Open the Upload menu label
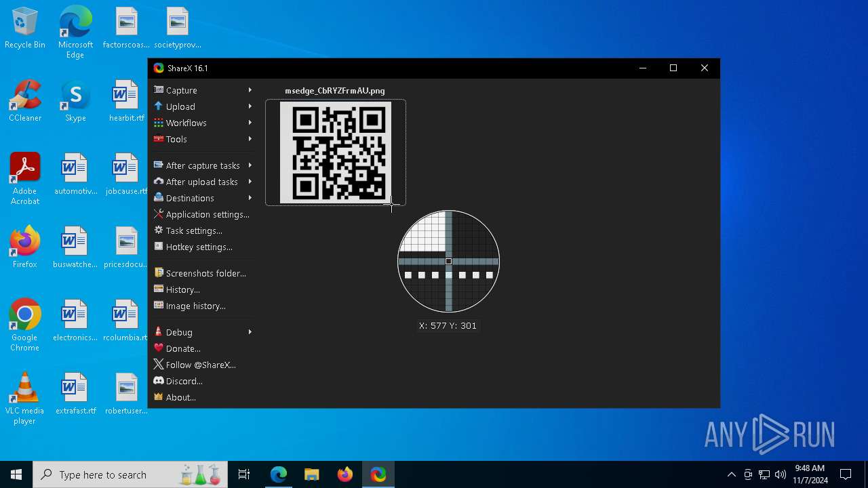The height and width of the screenshot is (488, 868). click(180, 106)
